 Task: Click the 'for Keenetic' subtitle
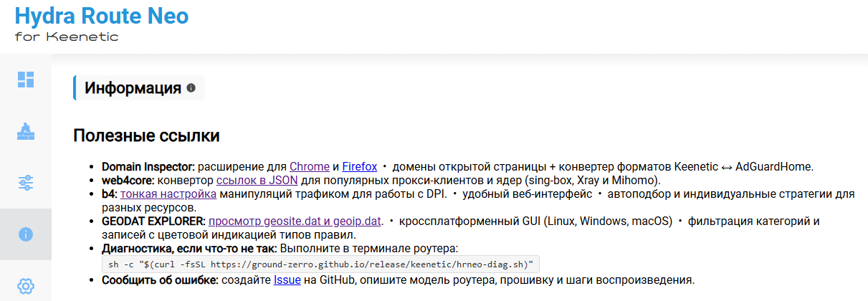pos(66,37)
